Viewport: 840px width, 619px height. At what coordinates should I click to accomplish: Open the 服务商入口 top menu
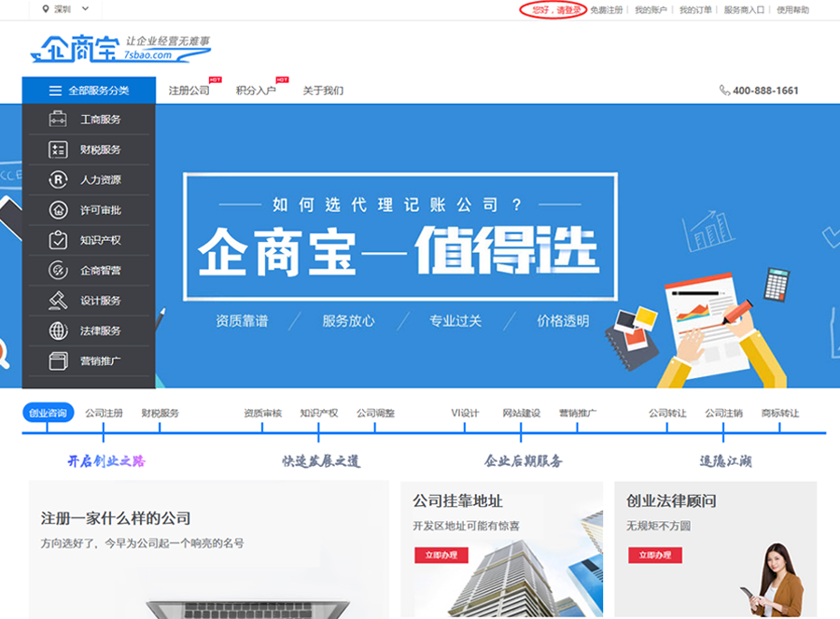coord(744,10)
